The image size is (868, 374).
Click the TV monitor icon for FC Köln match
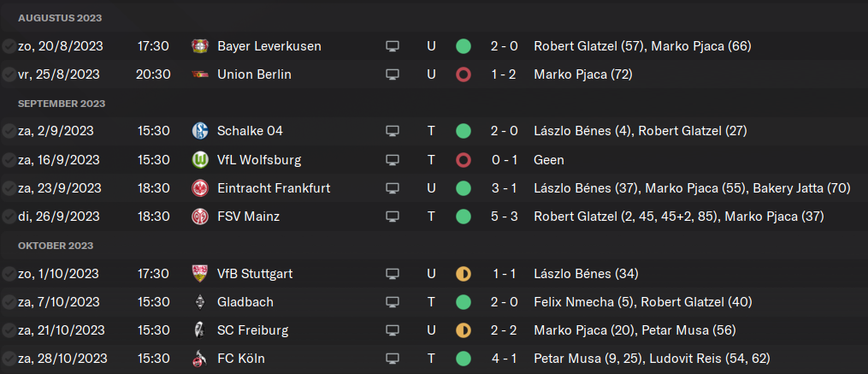(393, 359)
